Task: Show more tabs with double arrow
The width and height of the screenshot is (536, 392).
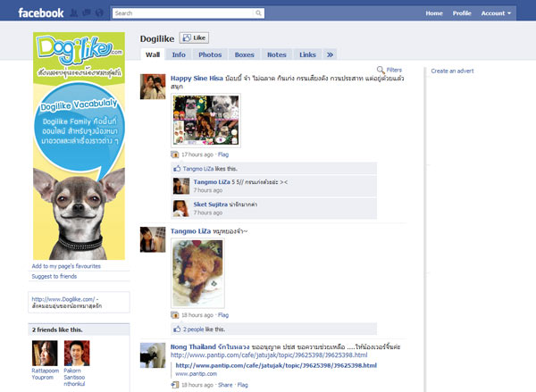Action: pos(330,54)
